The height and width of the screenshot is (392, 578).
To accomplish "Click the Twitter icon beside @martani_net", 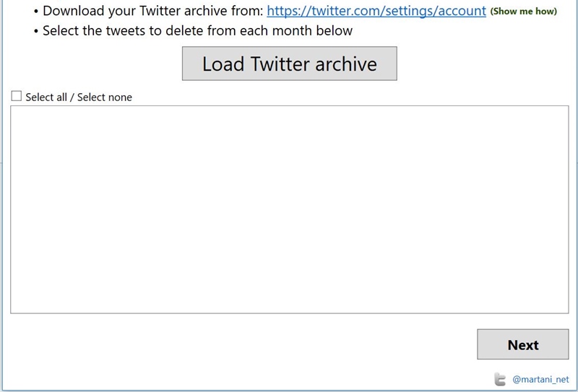I will [500, 379].
